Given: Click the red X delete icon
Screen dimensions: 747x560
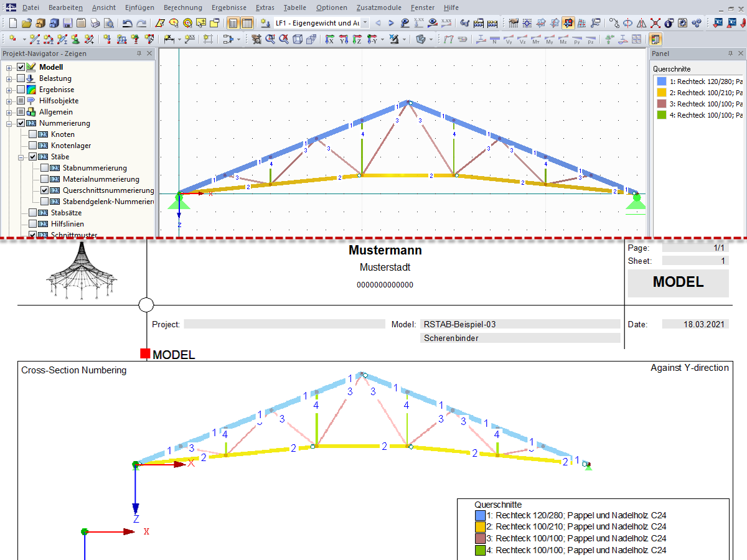Looking at the screenshot, I should pyautogui.click(x=655, y=23).
